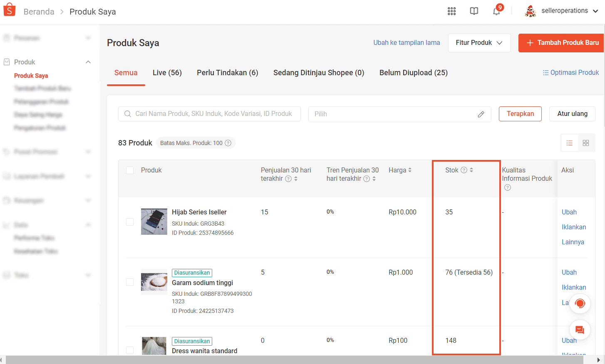Screen dimensions: 605x364
Task: Switch to list view layout icon
Action: 570,143
